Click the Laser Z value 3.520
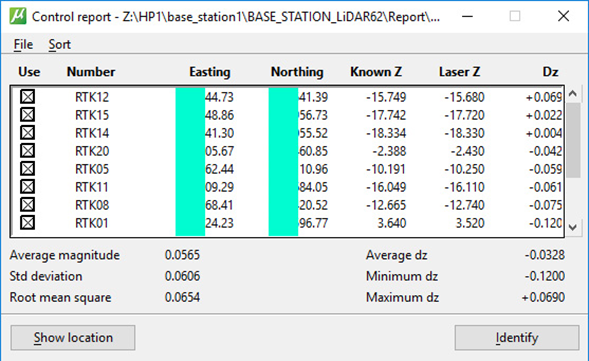The image size is (589, 361). click(x=470, y=223)
